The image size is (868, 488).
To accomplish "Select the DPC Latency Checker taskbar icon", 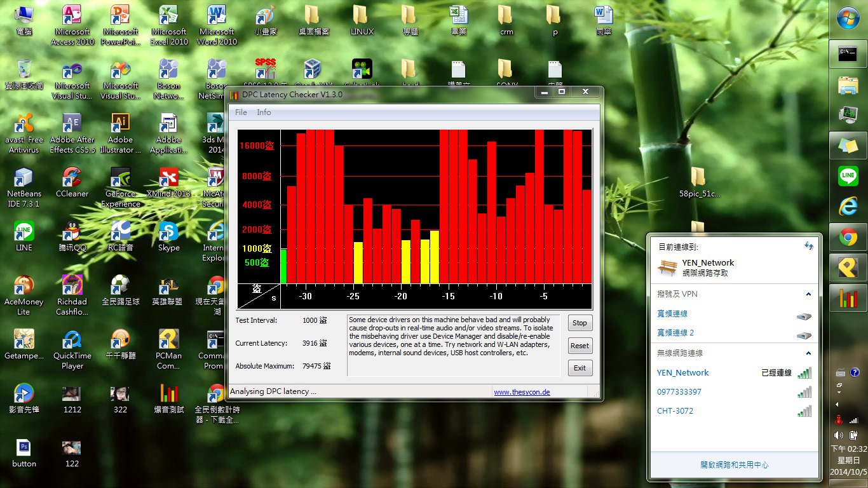I will 848,298.
